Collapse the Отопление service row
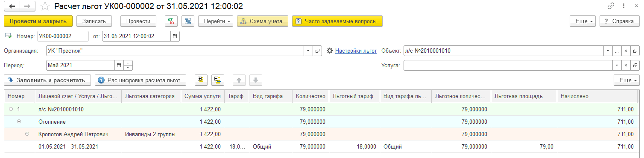This screenshot has height=158, width=644. [19, 122]
